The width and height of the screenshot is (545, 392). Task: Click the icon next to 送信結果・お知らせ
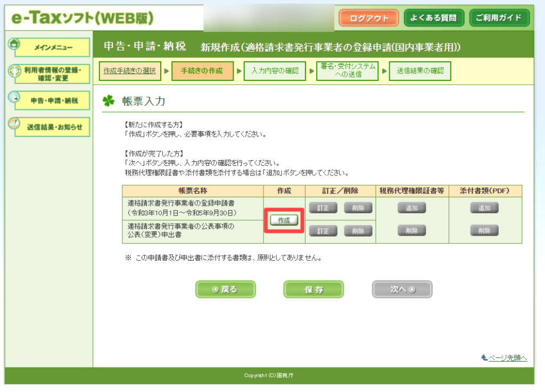pyautogui.click(x=14, y=123)
